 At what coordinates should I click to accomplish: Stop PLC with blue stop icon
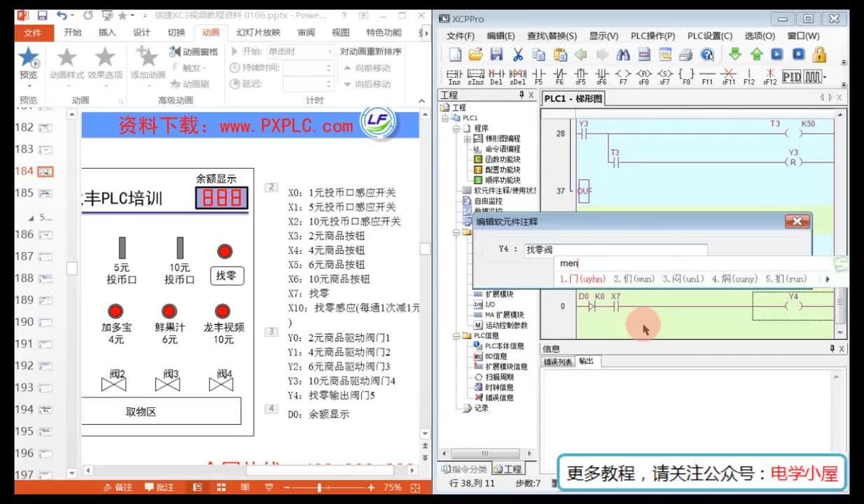(x=799, y=54)
